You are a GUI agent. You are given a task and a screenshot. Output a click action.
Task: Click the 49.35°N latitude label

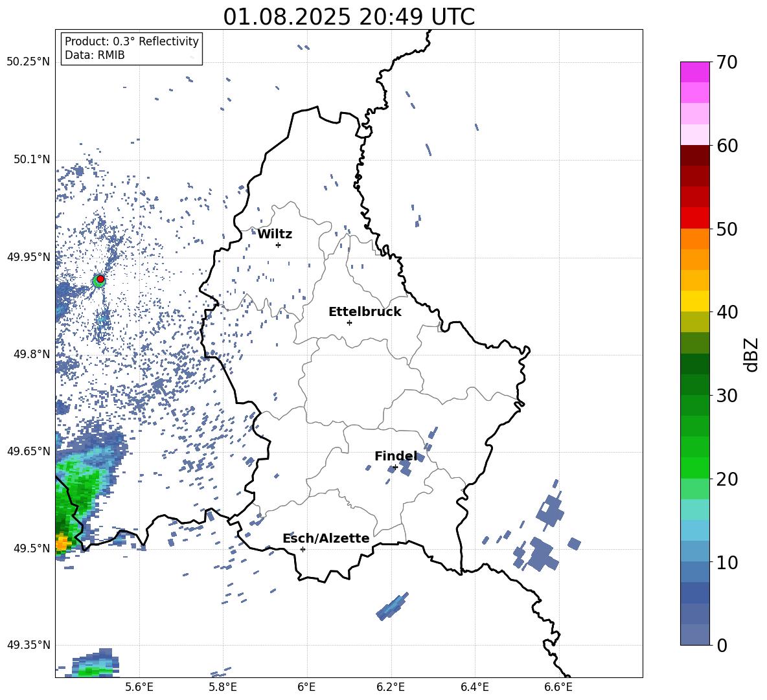click(29, 645)
